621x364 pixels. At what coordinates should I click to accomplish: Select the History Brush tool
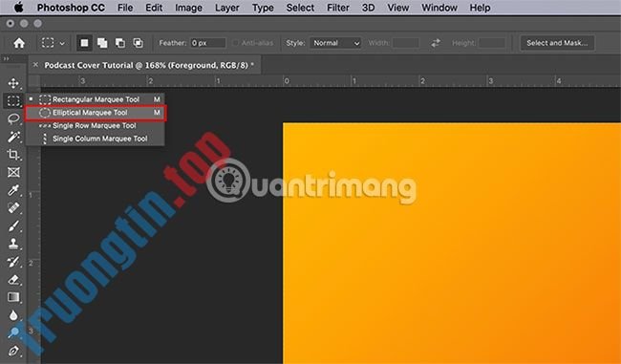[x=13, y=262]
